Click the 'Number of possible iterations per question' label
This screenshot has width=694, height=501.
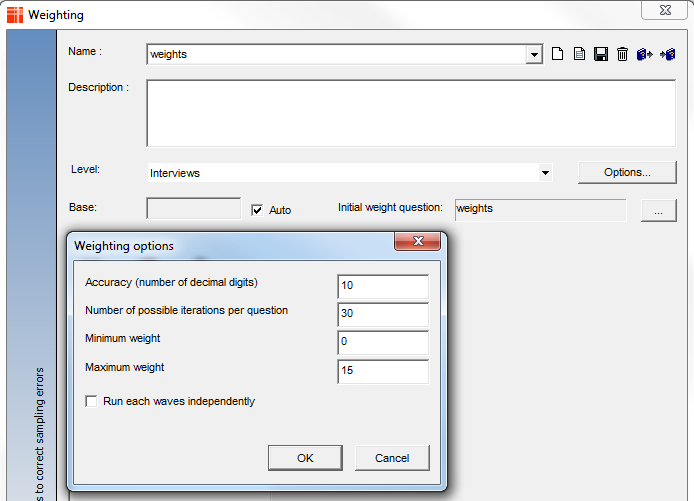[x=186, y=310]
